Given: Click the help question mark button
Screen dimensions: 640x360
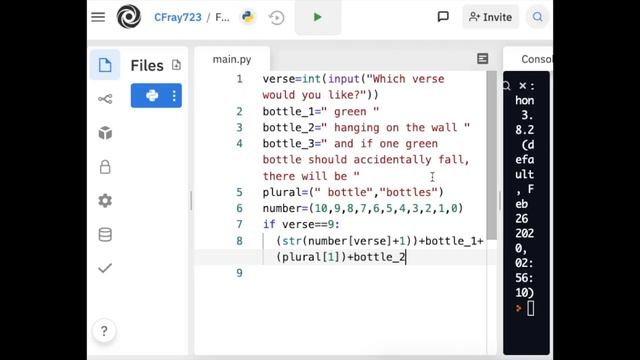Looking at the screenshot, I should coord(104,331).
